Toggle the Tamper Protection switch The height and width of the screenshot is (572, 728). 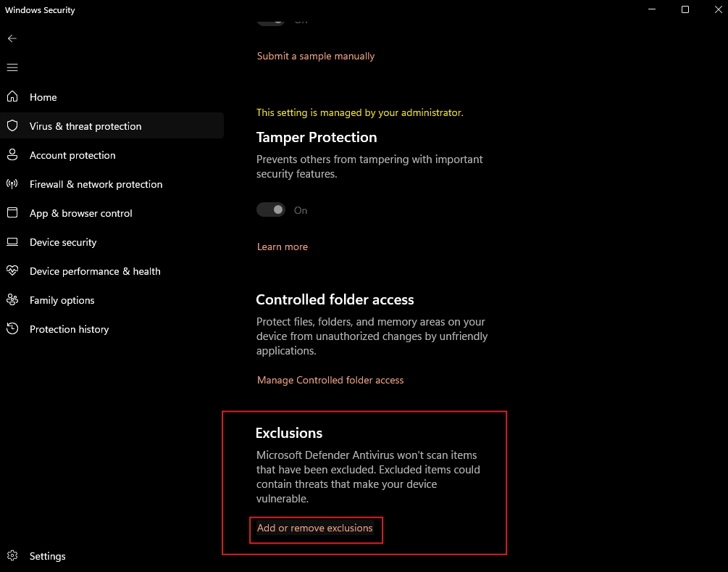271,210
